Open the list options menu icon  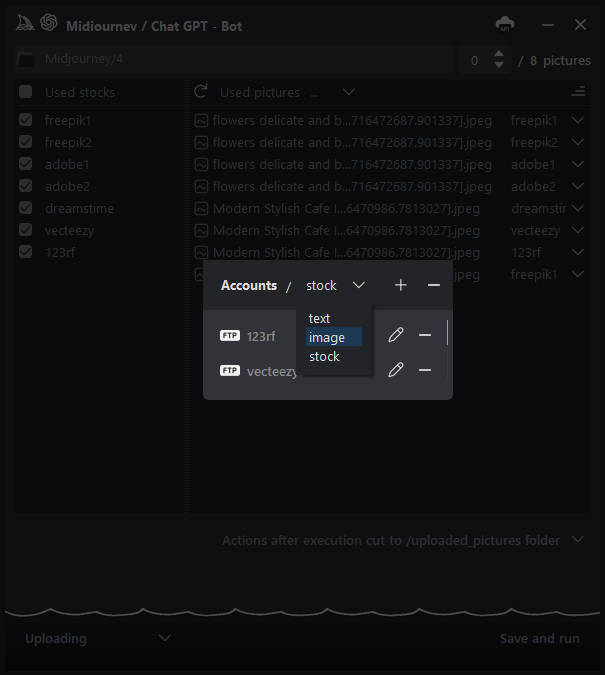(x=578, y=91)
